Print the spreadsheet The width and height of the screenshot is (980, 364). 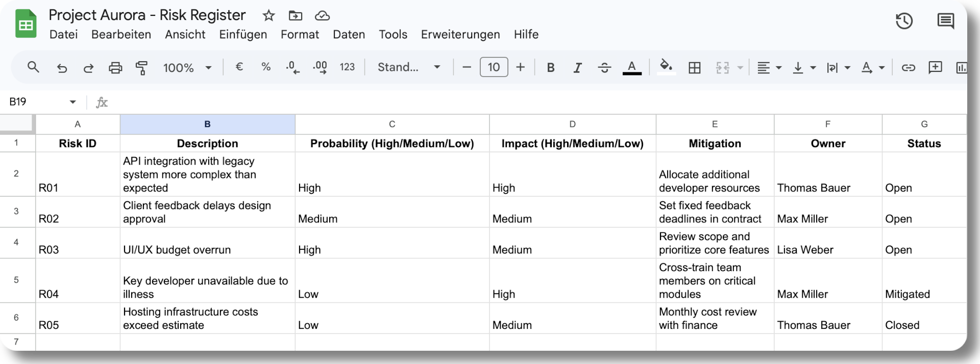[x=115, y=67]
